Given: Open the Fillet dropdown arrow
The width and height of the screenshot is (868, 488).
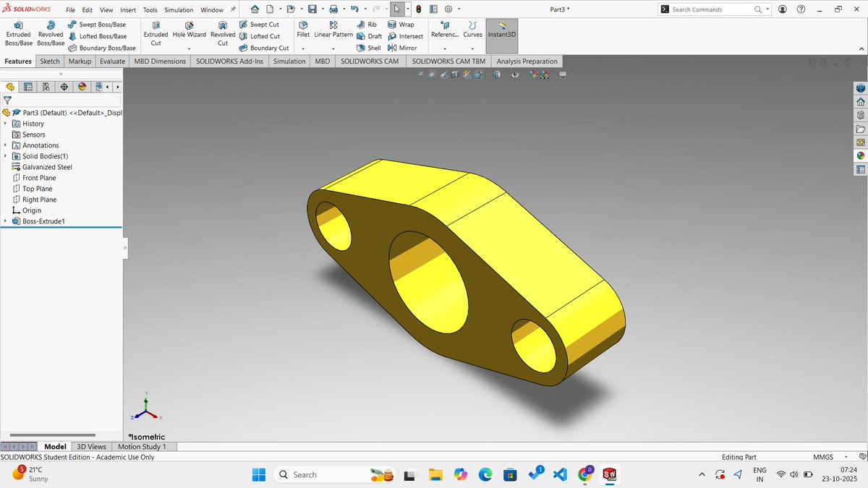Looking at the screenshot, I should coord(303,48).
